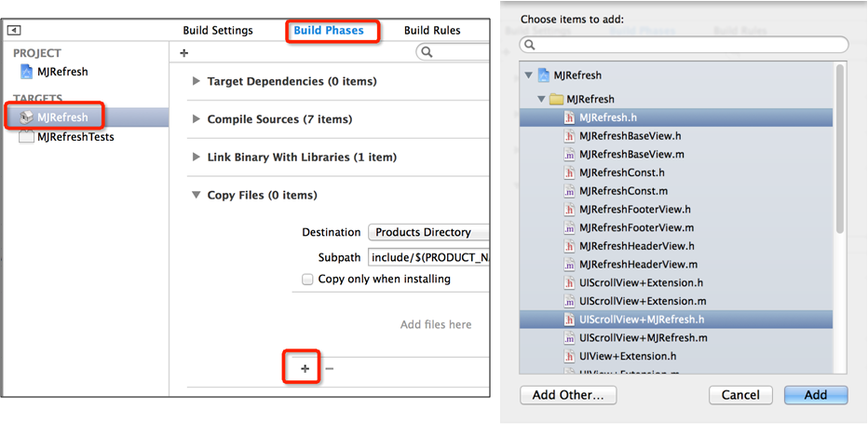868x424 pixels.
Task: Switch to the Build Rules tab
Action: (x=432, y=31)
